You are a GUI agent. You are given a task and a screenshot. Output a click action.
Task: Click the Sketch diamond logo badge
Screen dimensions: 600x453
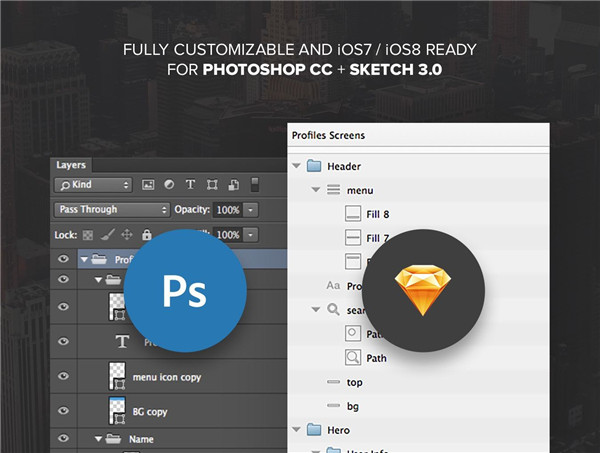[x=423, y=291]
